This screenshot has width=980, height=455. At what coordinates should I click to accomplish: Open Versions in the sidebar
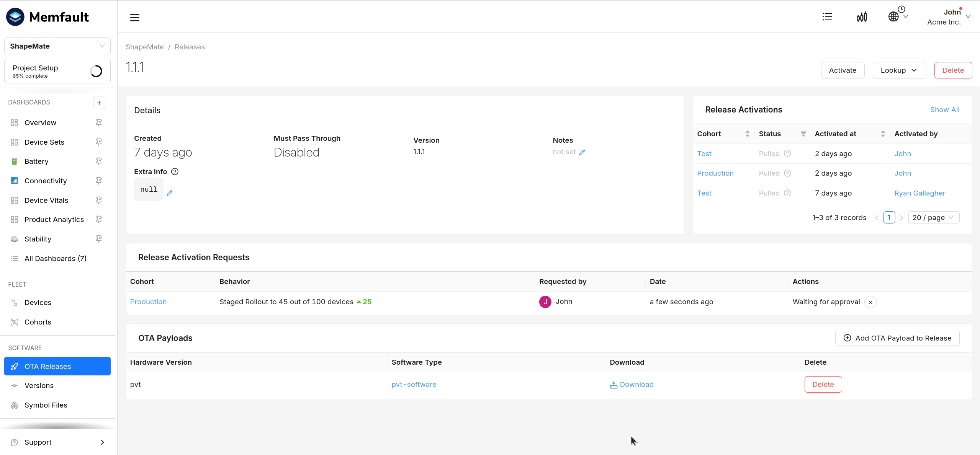pos(39,385)
